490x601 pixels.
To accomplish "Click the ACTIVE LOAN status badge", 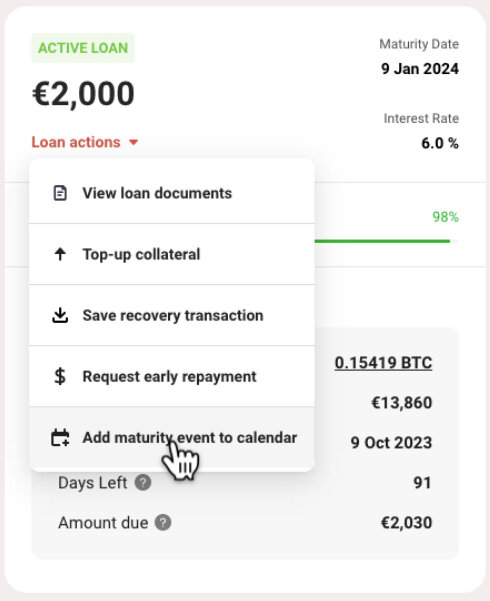I will 83,48.
